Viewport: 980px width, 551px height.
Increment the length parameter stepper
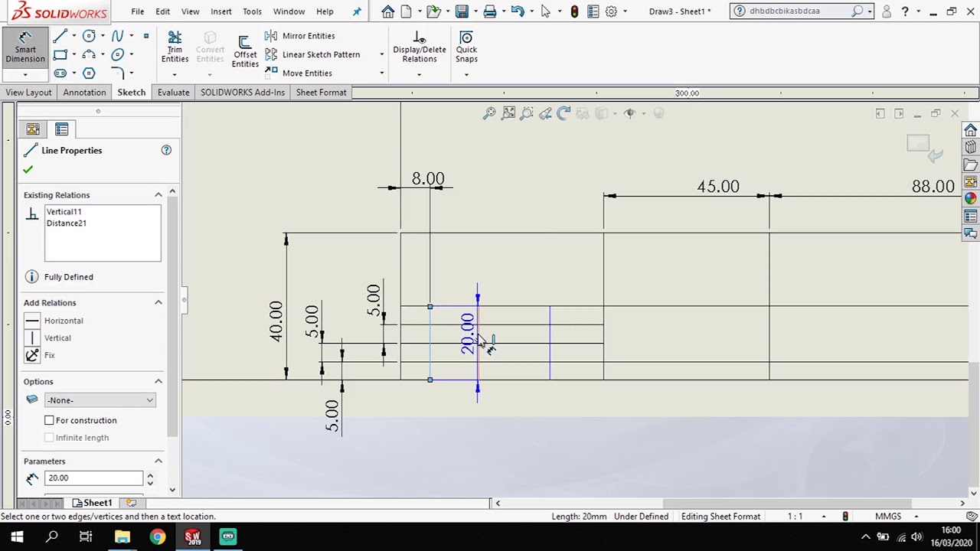coord(150,474)
